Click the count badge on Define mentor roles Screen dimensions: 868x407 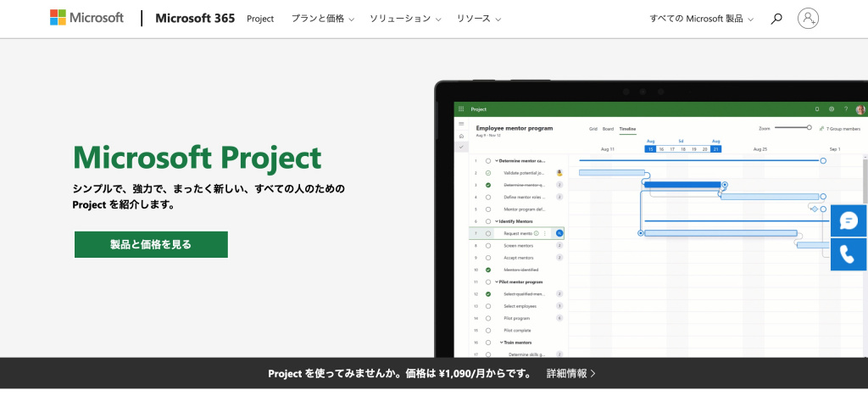[559, 197]
